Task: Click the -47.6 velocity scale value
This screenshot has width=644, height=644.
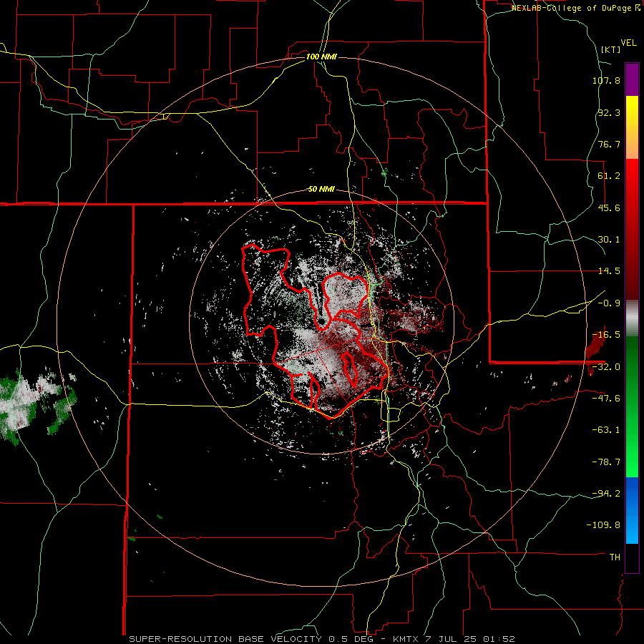Action: click(x=606, y=399)
